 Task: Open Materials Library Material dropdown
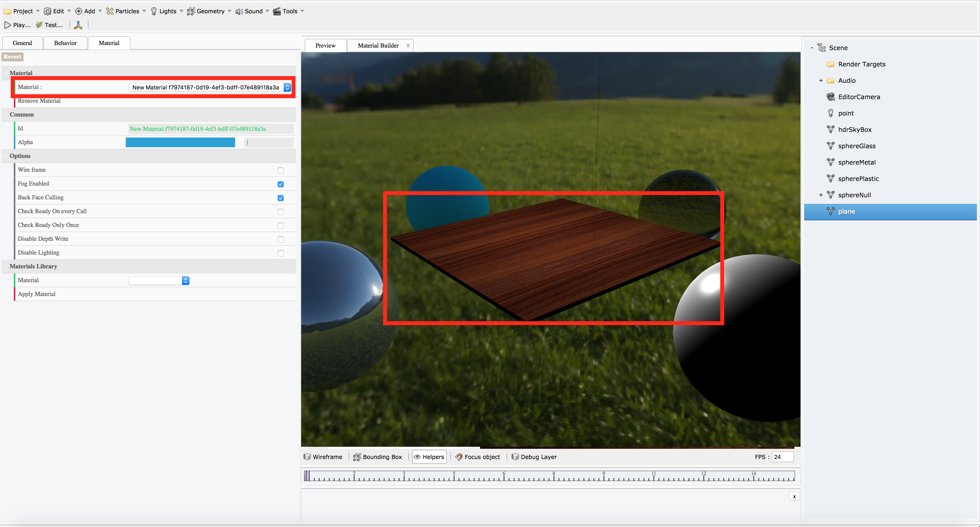(159, 280)
